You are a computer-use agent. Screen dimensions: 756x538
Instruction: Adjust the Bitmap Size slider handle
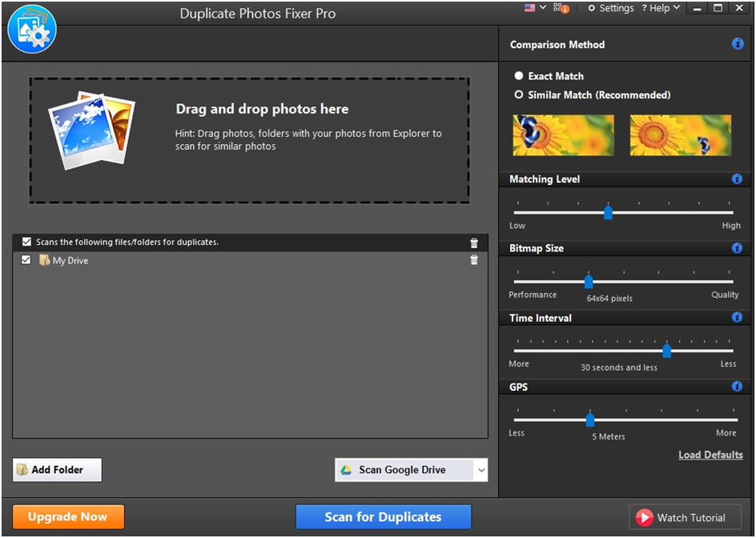pos(589,281)
